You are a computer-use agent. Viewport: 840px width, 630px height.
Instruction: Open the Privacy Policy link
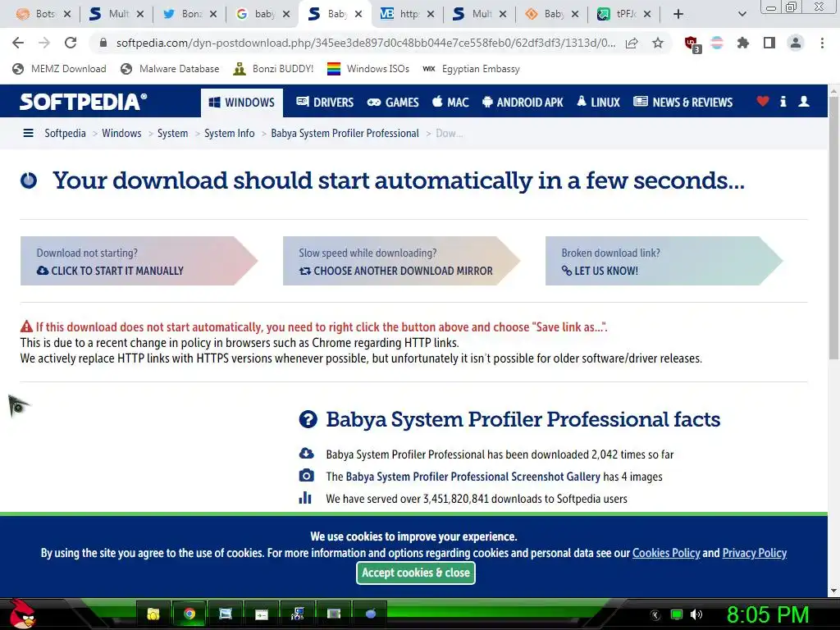[x=755, y=553]
